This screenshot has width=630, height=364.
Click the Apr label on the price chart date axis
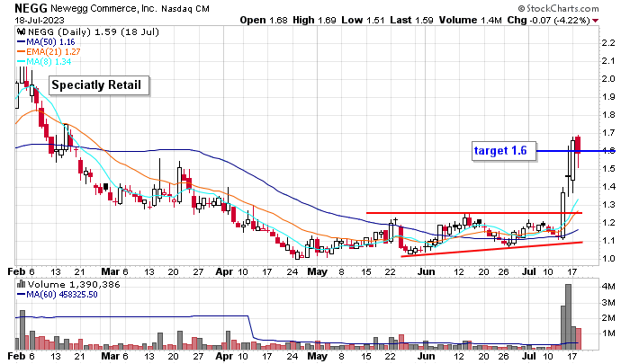[224, 271]
